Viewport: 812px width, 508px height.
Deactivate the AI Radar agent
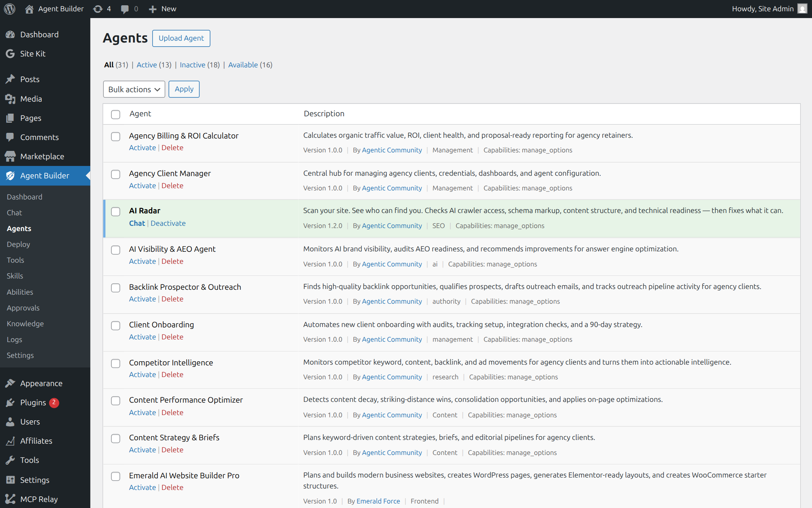(x=168, y=223)
